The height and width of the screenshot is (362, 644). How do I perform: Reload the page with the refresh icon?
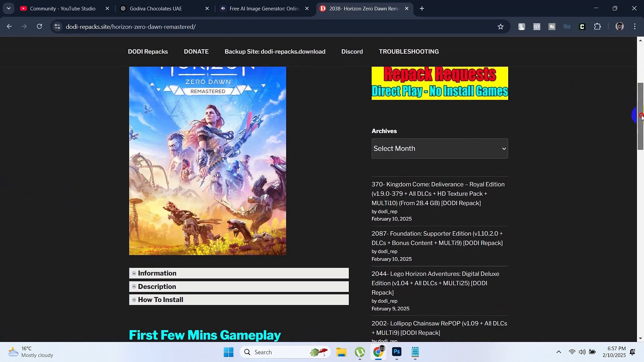(40, 26)
